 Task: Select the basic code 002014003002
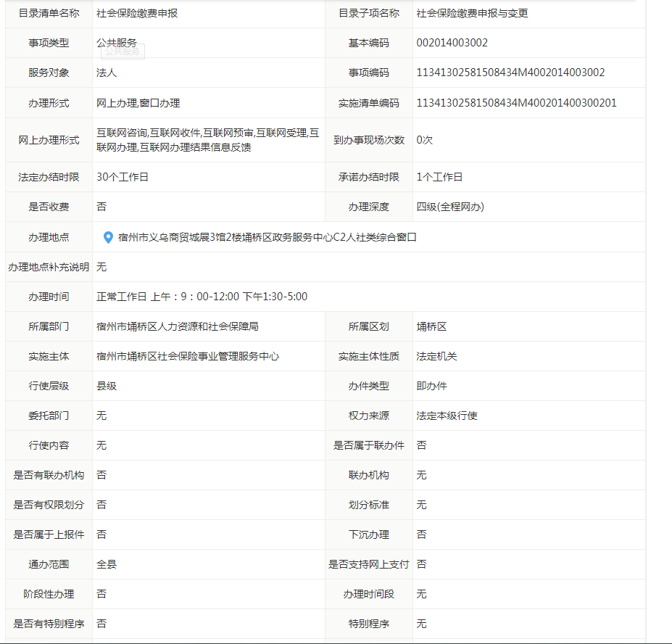[452, 43]
